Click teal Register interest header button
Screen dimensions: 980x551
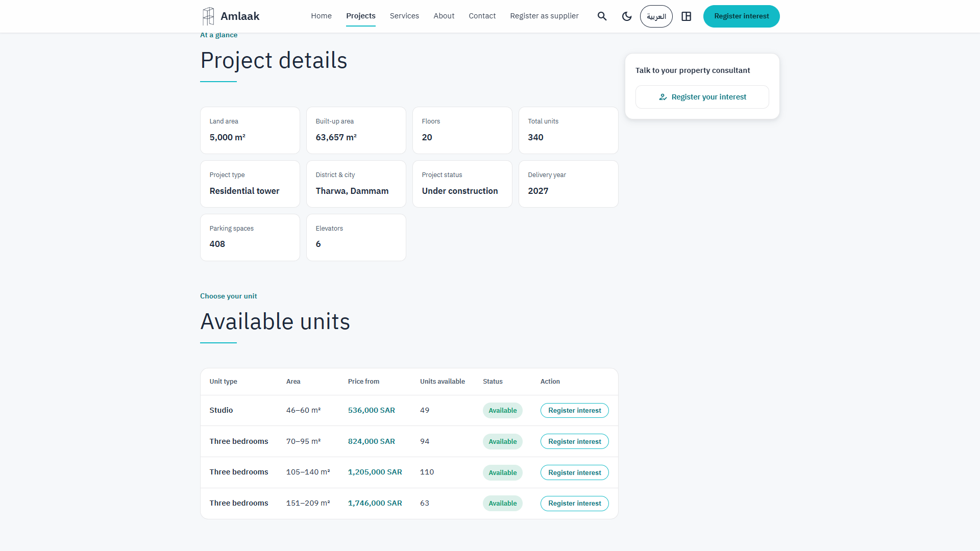[x=741, y=16]
